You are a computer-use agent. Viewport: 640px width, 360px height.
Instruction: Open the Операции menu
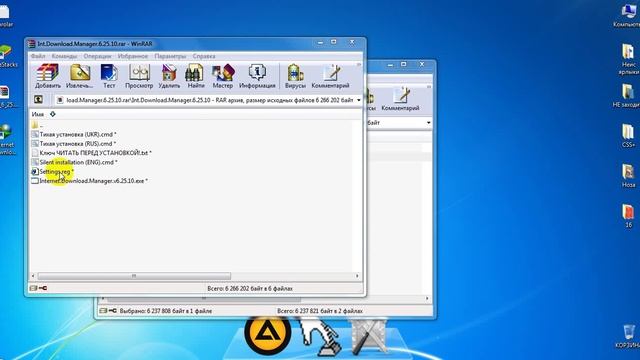(97, 56)
